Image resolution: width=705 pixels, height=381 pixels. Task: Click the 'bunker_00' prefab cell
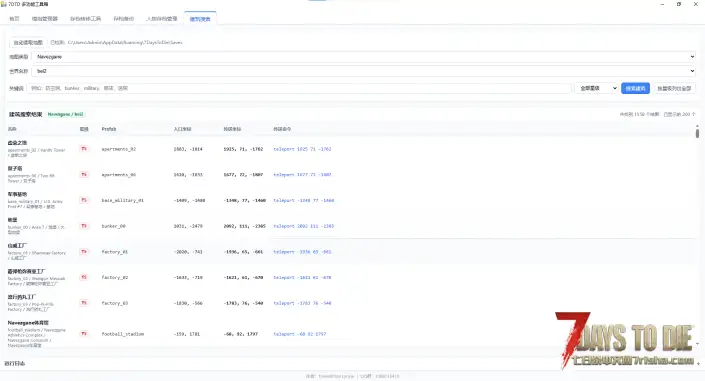point(113,226)
